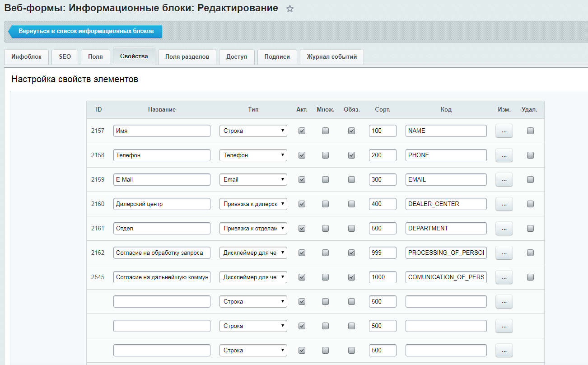This screenshot has height=365, width=588.
Task: Toggle active checkbox for Имя row
Action: (302, 131)
